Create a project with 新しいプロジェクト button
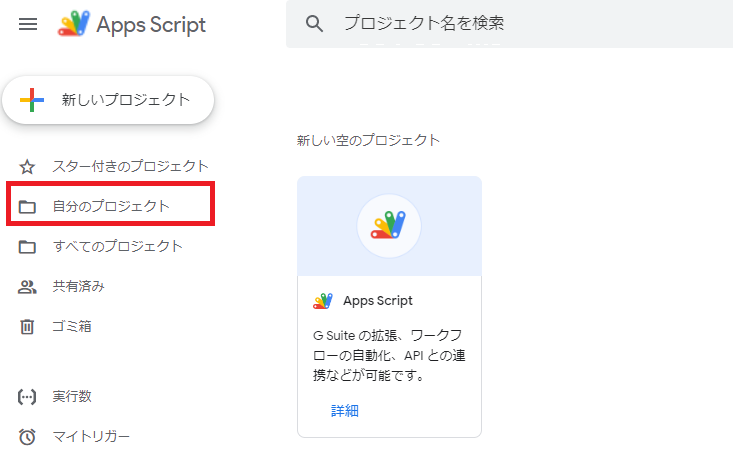Image resolution: width=733 pixels, height=464 pixels. (108, 100)
